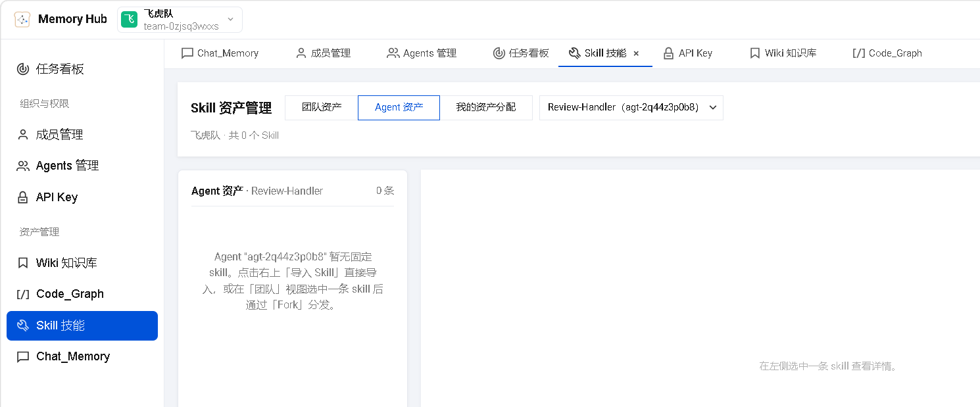980x407 pixels.
Task: Click the Chat_Memory speech bubble icon in sidebar
Action: pos(23,357)
